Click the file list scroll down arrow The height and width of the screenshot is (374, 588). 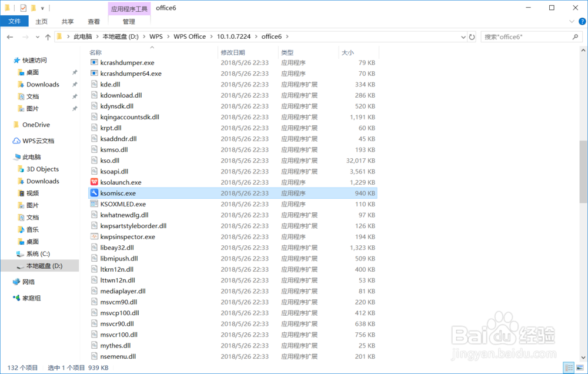tap(583, 358)
